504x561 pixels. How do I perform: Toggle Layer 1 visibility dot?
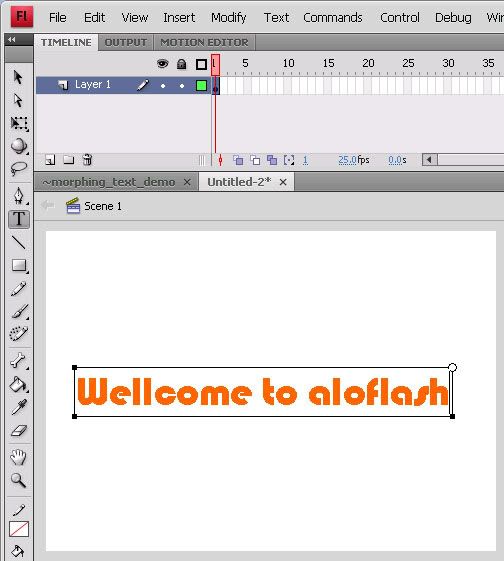point(163,86)
